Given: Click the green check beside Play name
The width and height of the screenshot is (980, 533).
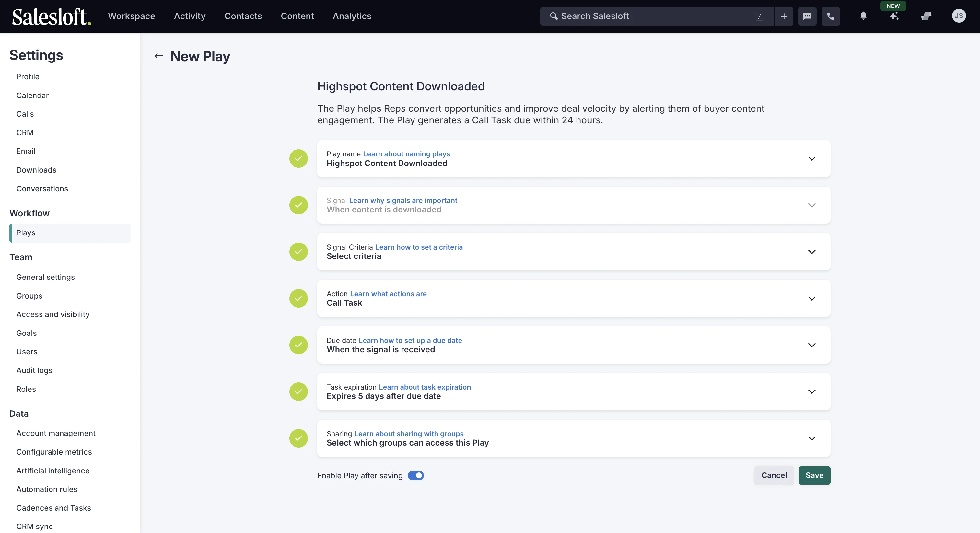Looking at the screenshot, I should [x=299, y=159].
